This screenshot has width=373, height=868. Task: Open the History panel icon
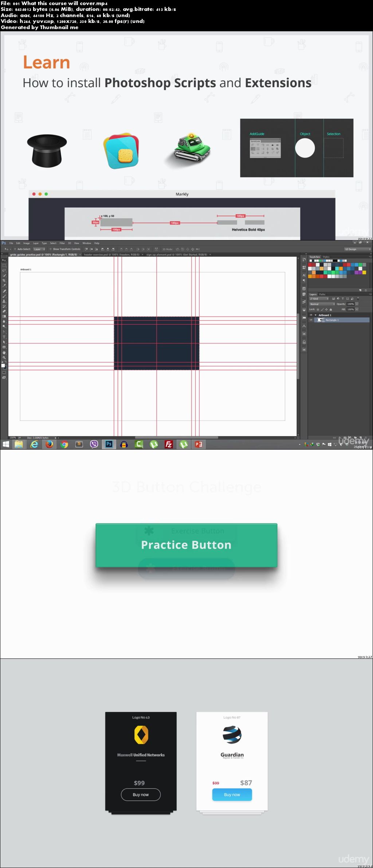[x=304, y=260]
